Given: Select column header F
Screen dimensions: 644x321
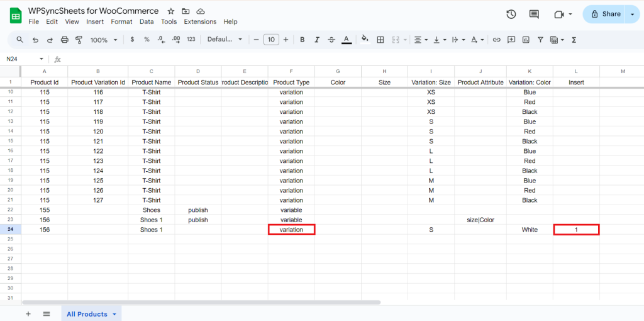Looking at the screenshot, I should (291, 71).
